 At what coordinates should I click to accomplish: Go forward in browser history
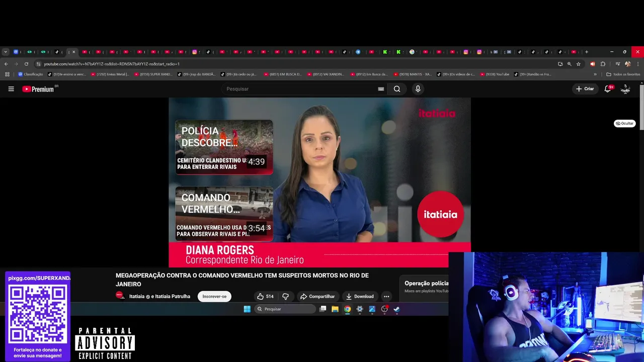coord(16,64)
